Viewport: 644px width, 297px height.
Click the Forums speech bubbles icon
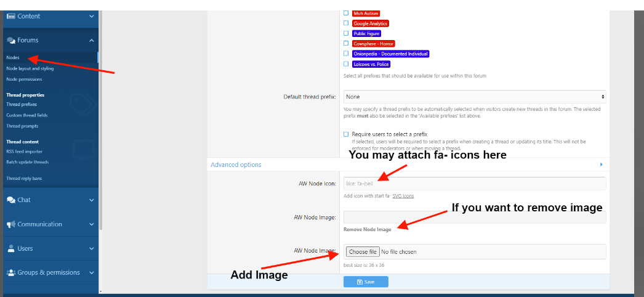[x=11, y=40]
